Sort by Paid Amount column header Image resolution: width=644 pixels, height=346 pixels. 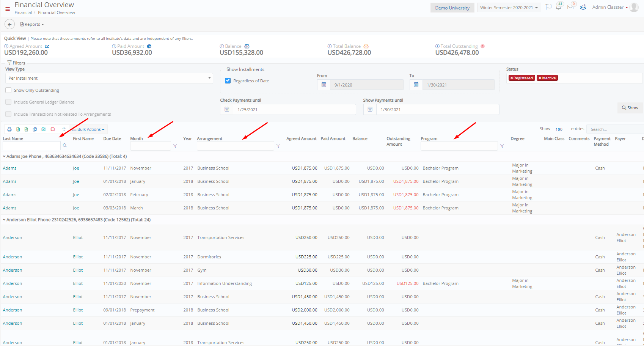tap(333, 138)
